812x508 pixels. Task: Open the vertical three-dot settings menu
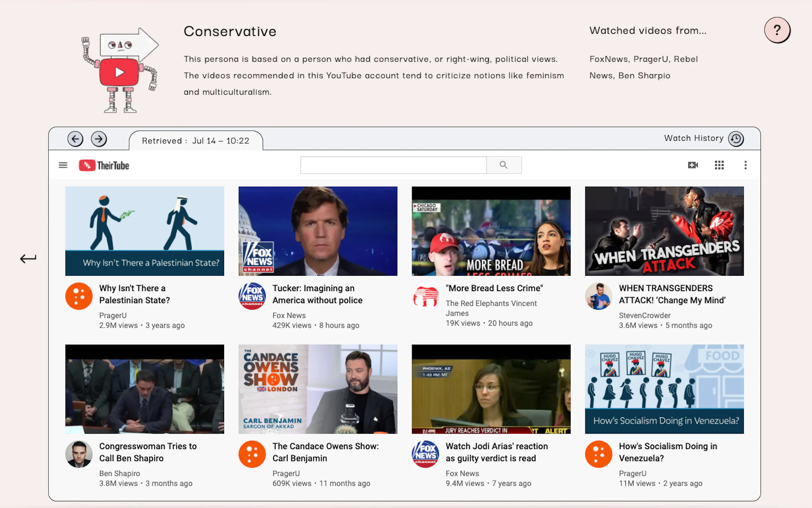coord(746,165)
